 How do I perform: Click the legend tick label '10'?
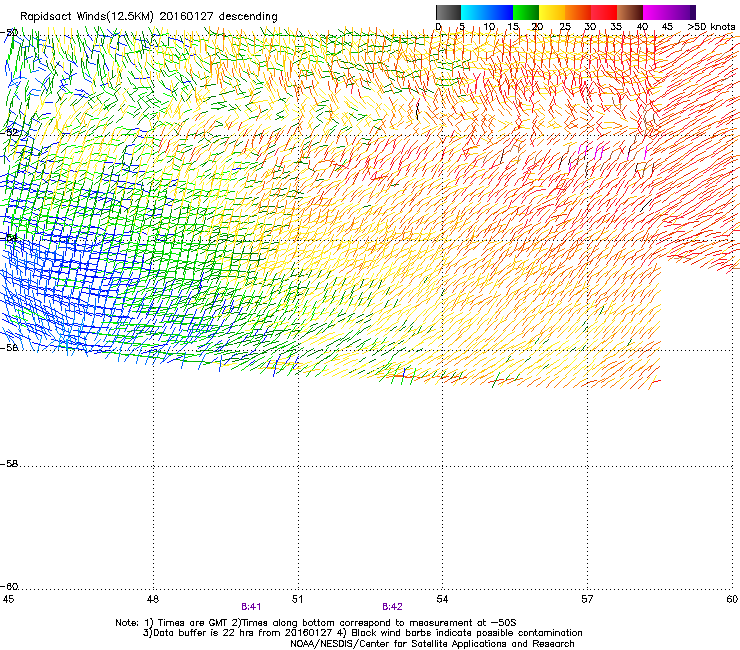489,27
